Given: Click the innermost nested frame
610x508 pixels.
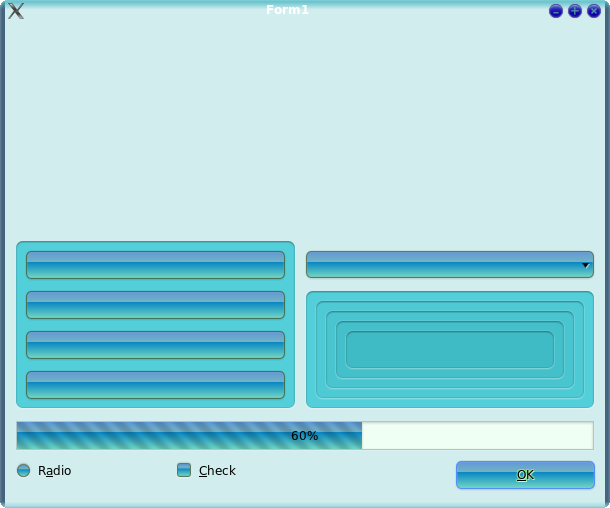Looking at the screenshot, I should point(450,350).
